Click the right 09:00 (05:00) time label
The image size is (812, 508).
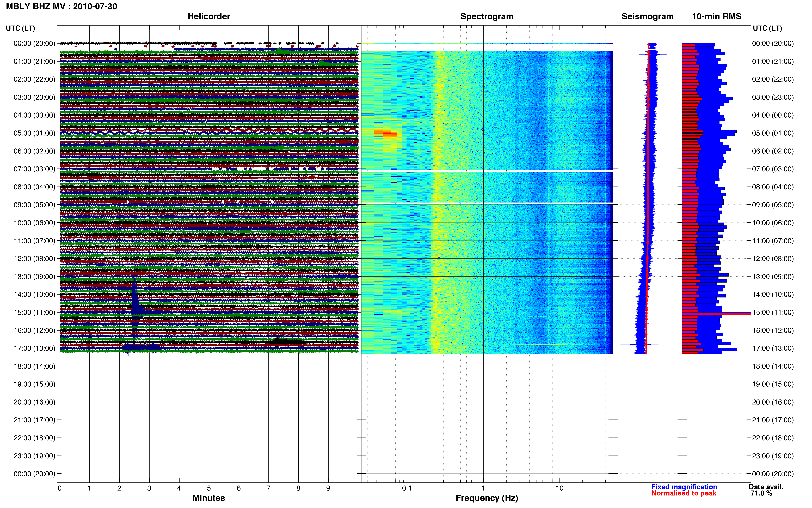click(773, 205)
